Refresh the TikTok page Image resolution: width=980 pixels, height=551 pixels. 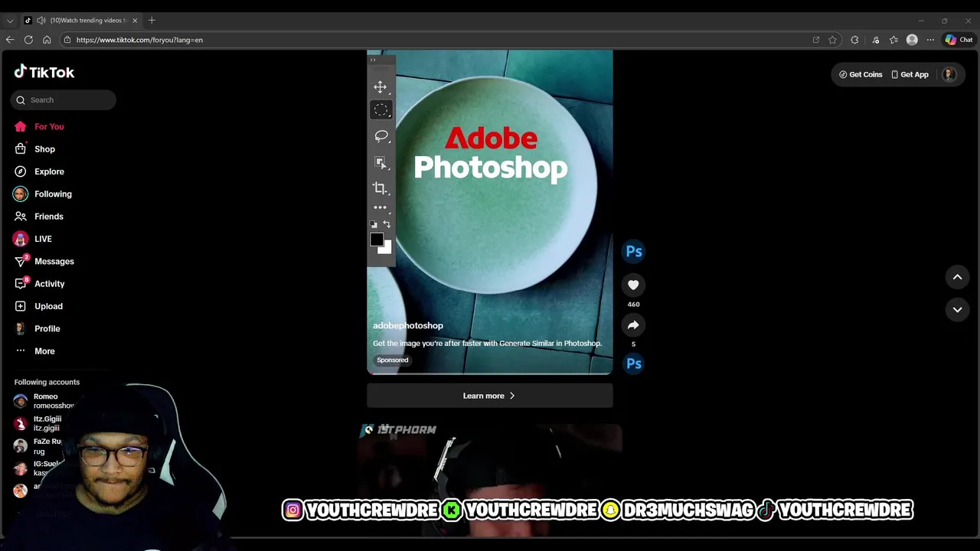coord(28,40)
